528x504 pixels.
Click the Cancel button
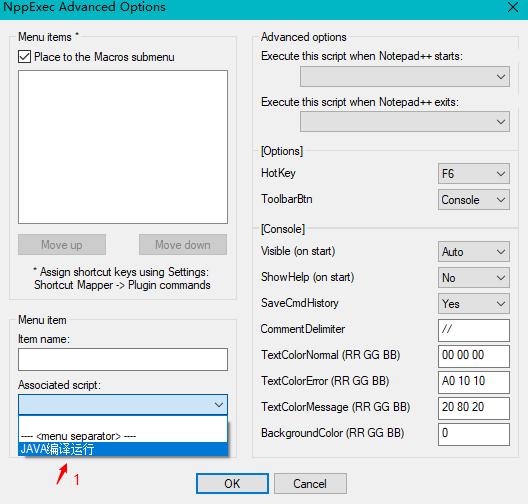(310, 483)
